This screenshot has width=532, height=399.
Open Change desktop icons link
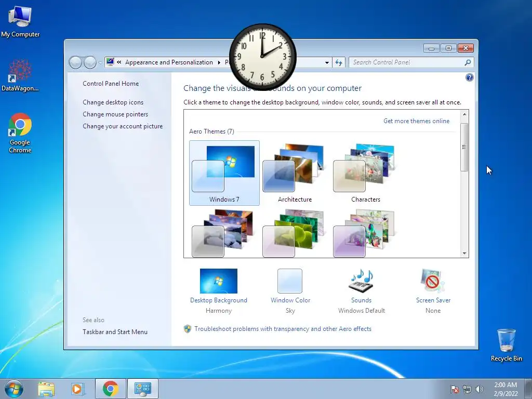[x=113, y=102]
